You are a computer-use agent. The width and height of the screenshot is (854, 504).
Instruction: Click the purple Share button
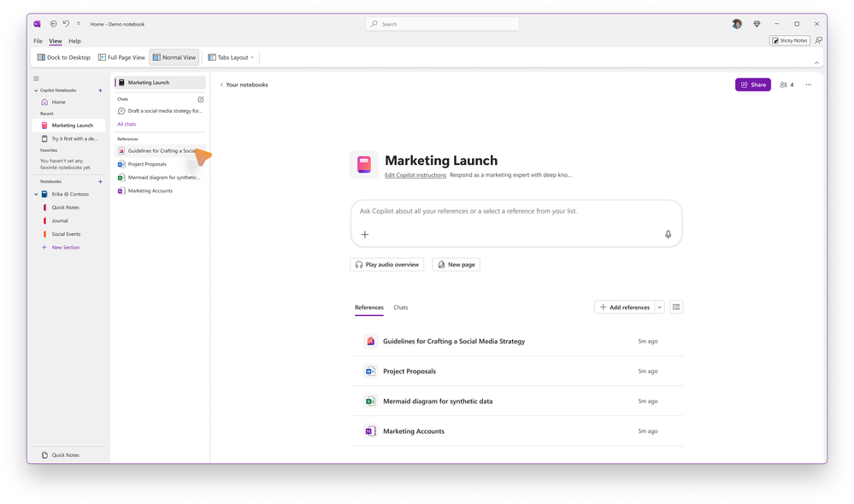click(x=752, y=85)
